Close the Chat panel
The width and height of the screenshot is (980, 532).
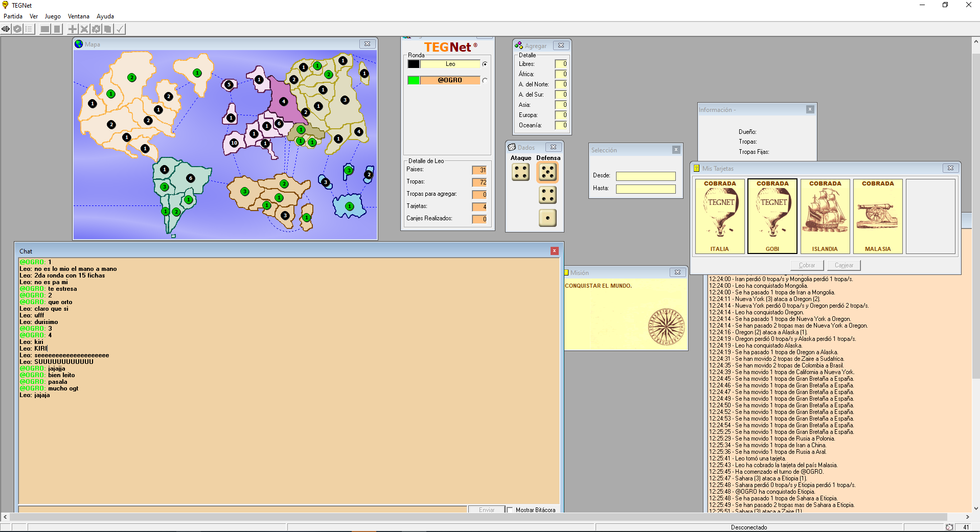(554, 251)
